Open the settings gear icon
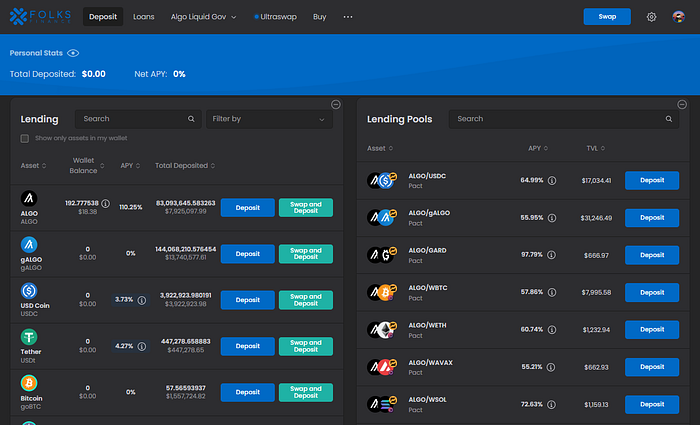Screen dimensions: 700x425 click(x=651, y=17)
